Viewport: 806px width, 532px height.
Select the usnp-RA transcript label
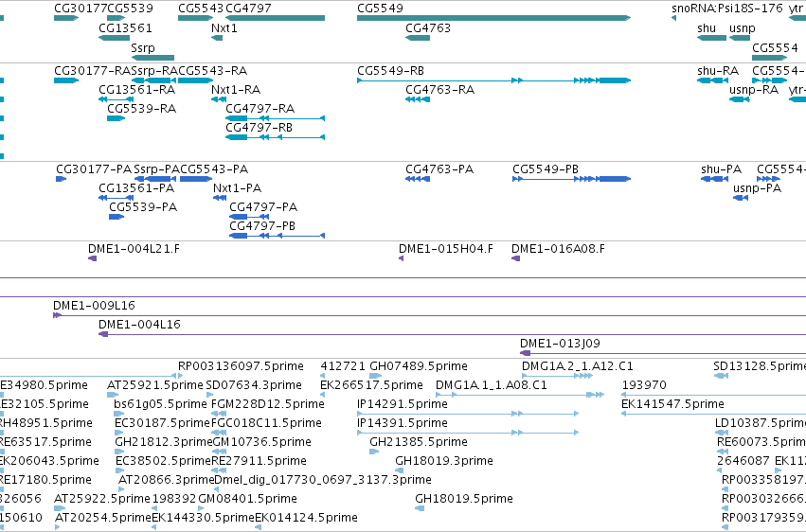754,89
